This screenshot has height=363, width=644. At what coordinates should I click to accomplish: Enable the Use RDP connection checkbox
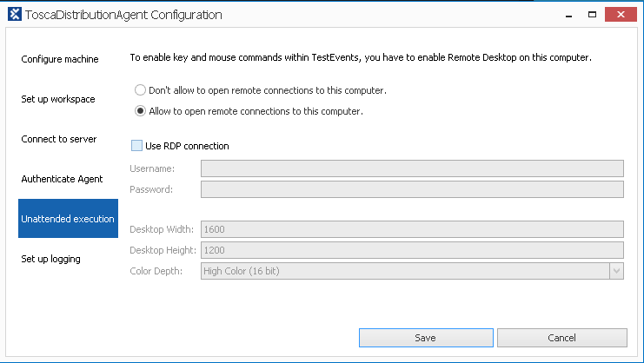coord(136,146)
